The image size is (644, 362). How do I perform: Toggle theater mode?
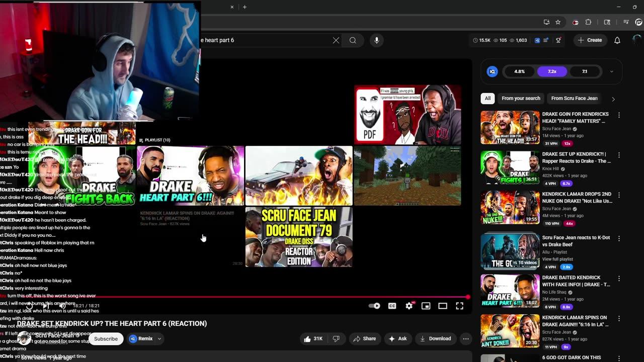coord(443,306)
